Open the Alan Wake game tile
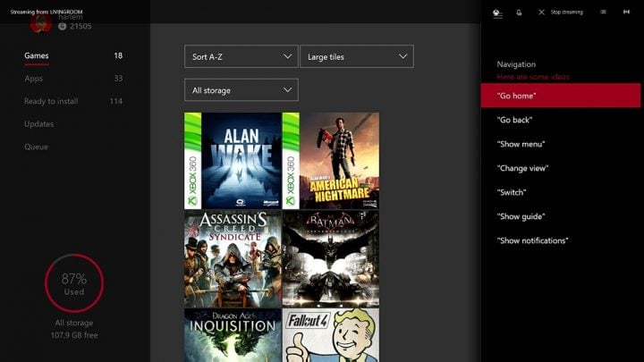The height and width of the screenshot is (362, 644). (x=233, y=161)
